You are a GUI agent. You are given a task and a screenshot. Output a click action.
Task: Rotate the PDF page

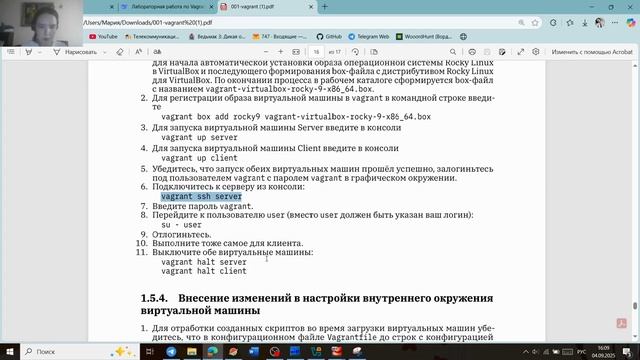tap(355, 52)
